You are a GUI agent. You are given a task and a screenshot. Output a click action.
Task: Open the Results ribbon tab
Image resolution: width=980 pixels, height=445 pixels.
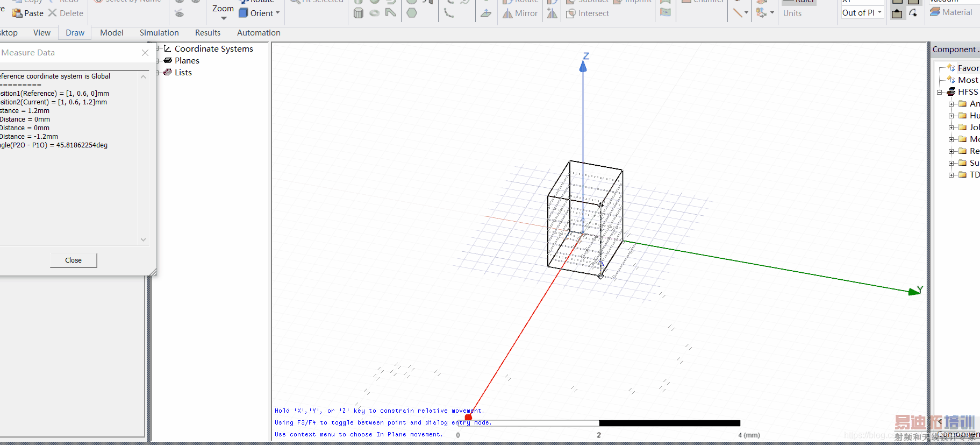pos(208,33)
